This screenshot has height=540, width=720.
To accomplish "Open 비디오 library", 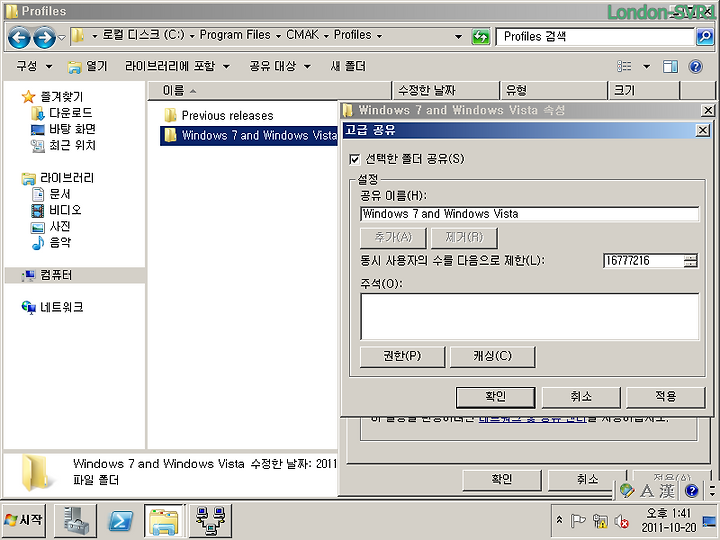I will [x=56, y=210].
